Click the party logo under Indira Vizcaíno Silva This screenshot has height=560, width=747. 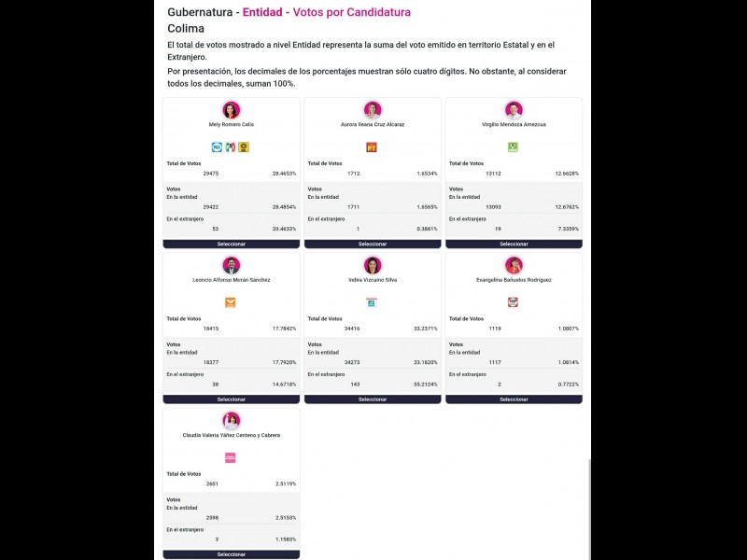click(x=372, y=302)
